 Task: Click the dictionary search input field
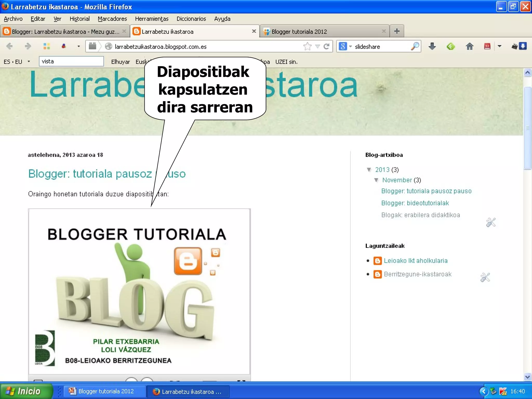pyautogui.click(x=71, y=62)
